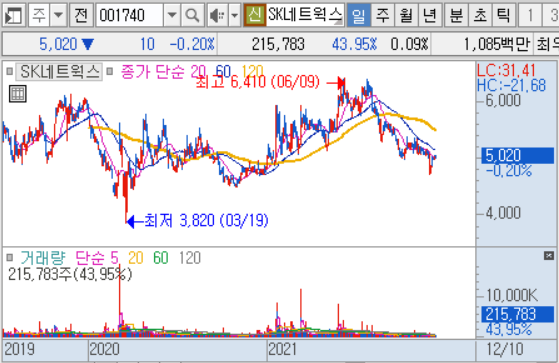Click the 215,783 volume tag on axis
The image size is (559, 363).
pos(518,314)
